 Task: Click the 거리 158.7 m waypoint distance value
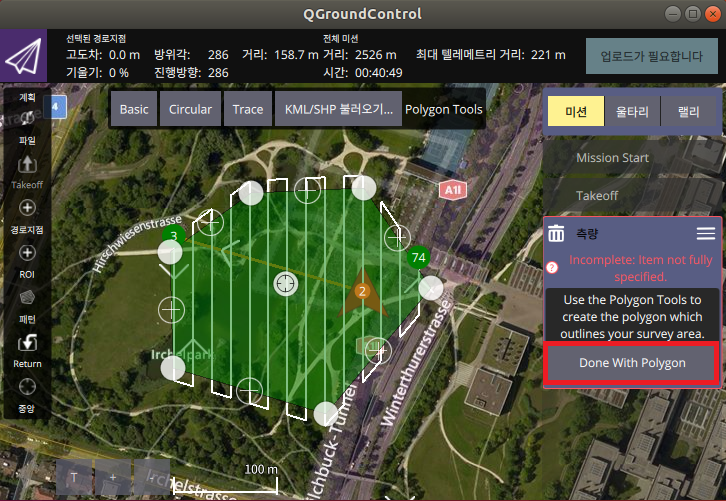coord(296,55)
